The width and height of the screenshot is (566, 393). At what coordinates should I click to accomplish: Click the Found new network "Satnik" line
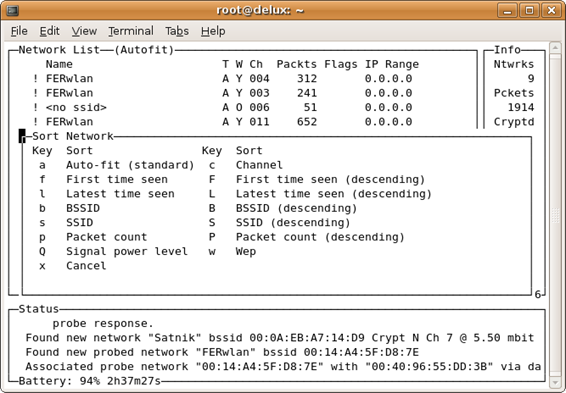[279, 338]
